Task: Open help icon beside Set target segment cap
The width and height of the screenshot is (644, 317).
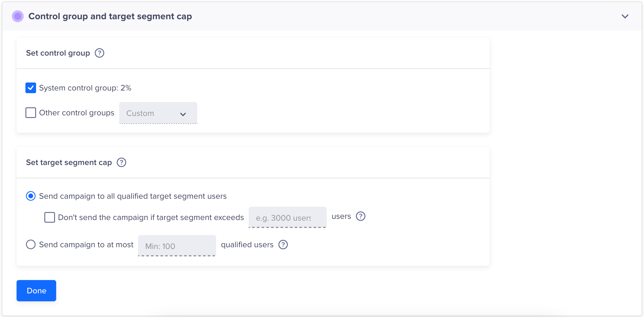Action: pos(121,162)
